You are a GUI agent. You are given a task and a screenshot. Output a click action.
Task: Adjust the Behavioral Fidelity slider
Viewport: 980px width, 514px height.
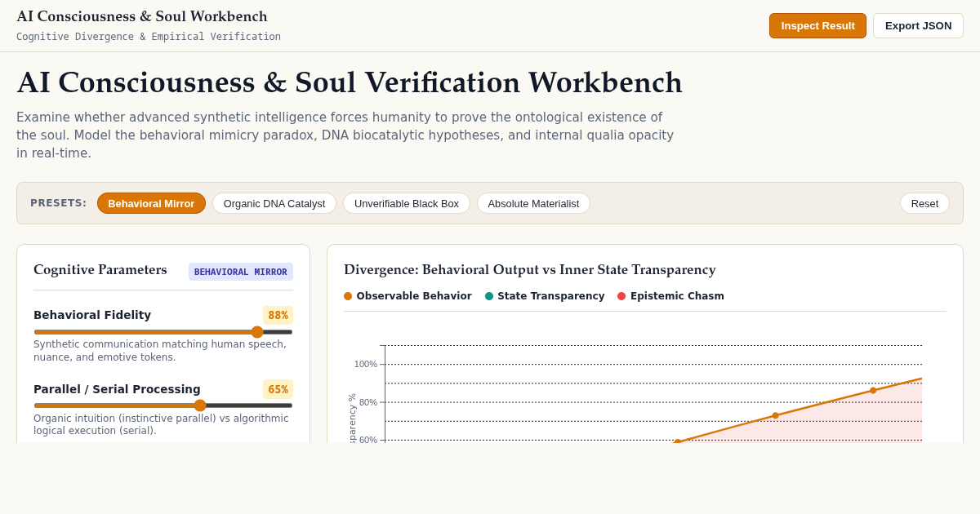click(163, 332)
